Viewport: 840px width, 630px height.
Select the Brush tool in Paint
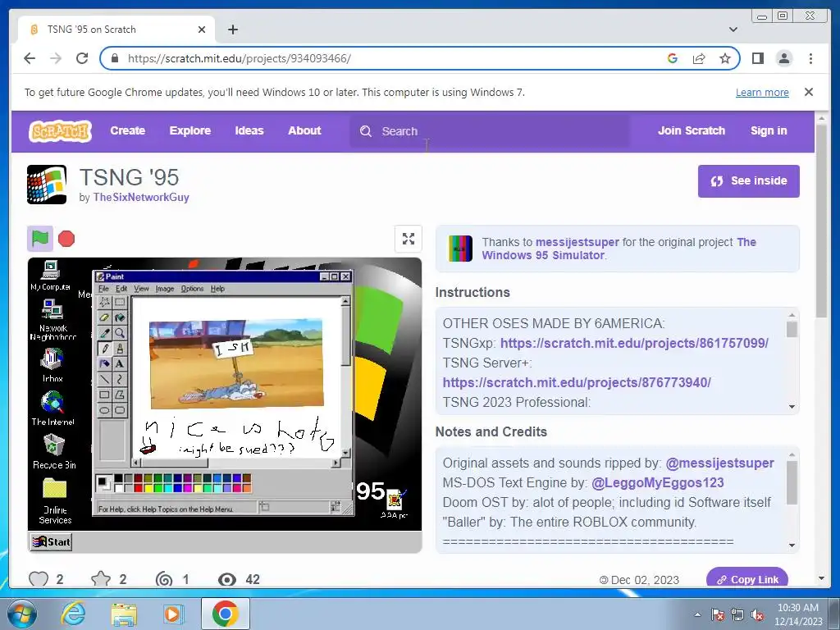tap(120, 349)
